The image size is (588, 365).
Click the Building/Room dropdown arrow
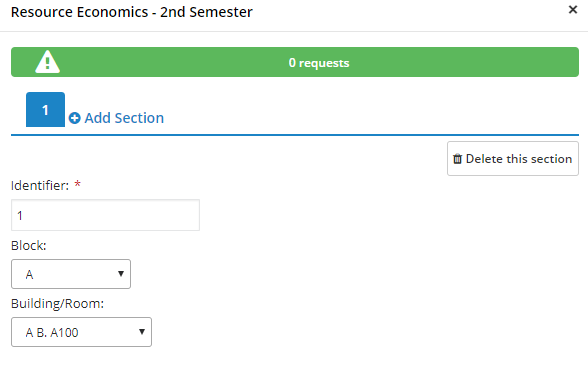click(142, 332)
